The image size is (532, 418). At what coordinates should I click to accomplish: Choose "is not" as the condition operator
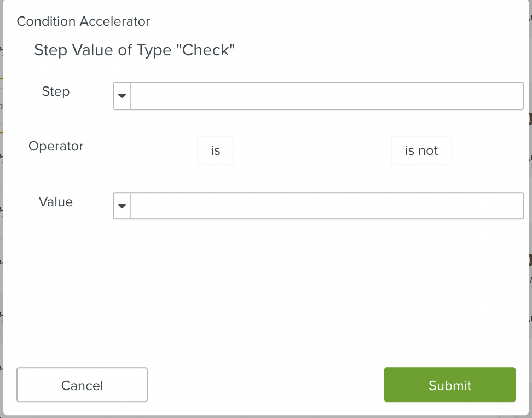tap(421, 150)
